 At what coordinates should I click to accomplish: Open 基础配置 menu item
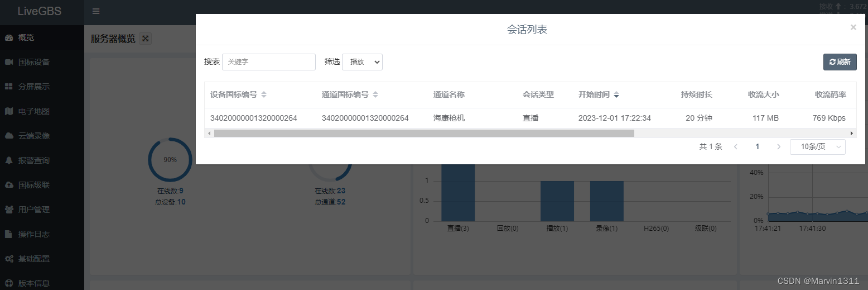coord(42,259)
